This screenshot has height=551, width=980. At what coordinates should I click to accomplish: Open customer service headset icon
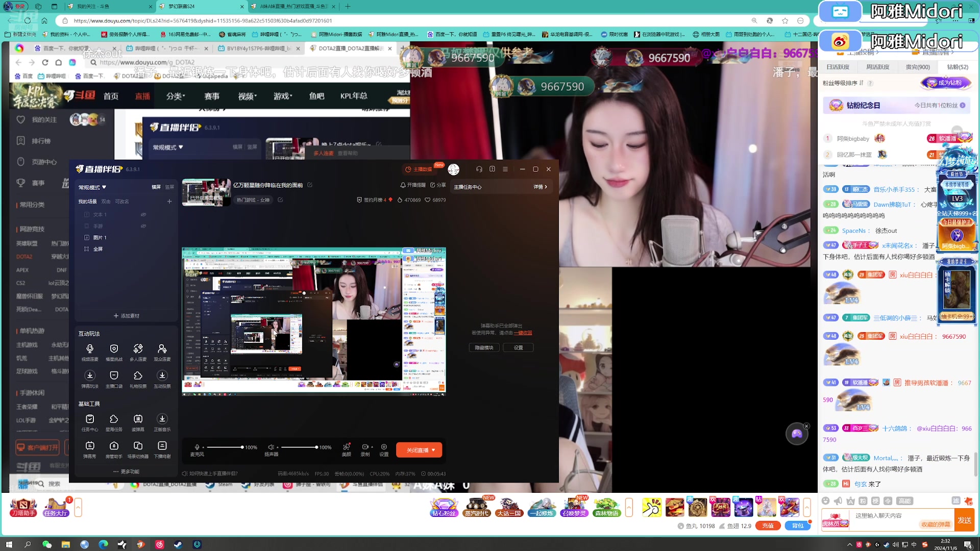pos(479,169)
